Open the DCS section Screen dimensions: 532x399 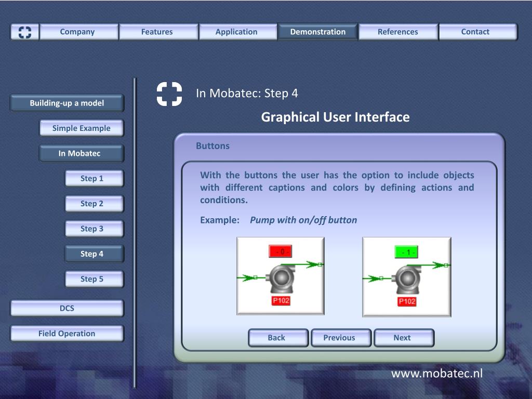point(67,308)
